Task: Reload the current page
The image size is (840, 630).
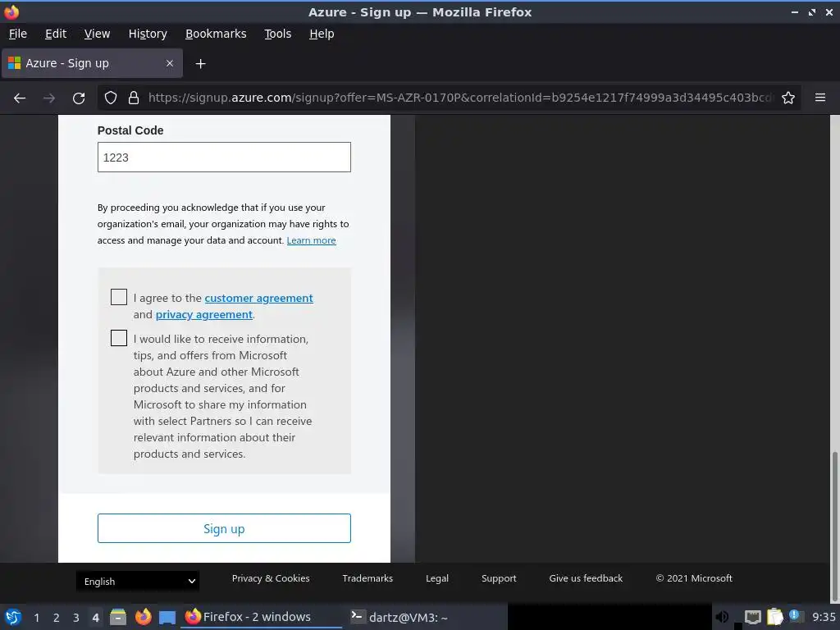Action: click(79, 98)
